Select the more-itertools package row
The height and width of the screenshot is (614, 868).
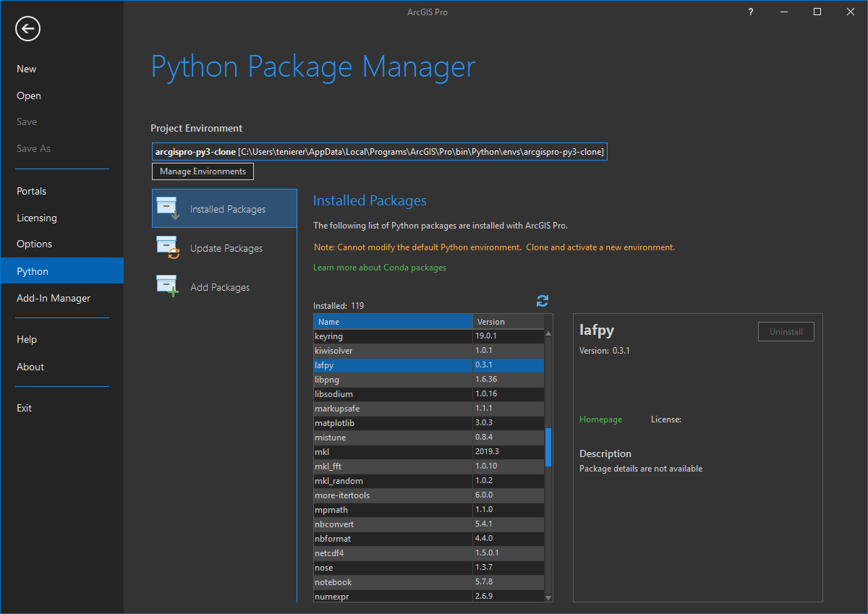click(429, 495)
